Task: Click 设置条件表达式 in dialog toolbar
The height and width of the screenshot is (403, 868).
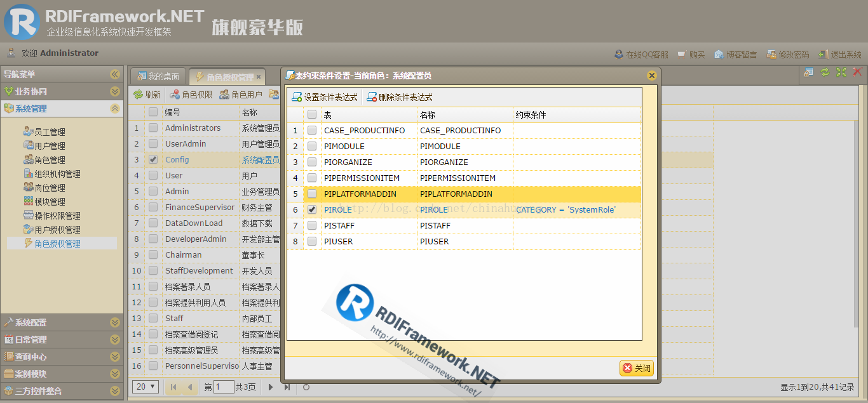Action: point(325,98)
